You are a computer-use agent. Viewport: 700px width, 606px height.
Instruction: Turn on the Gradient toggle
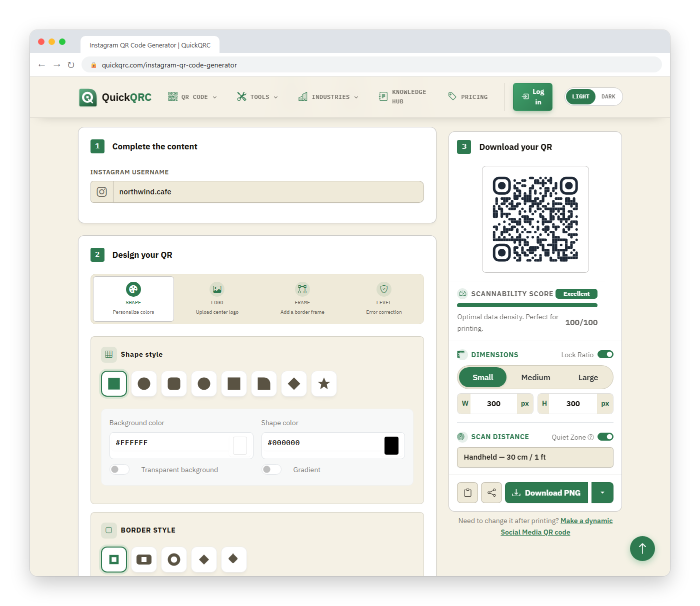pos(271,470)
